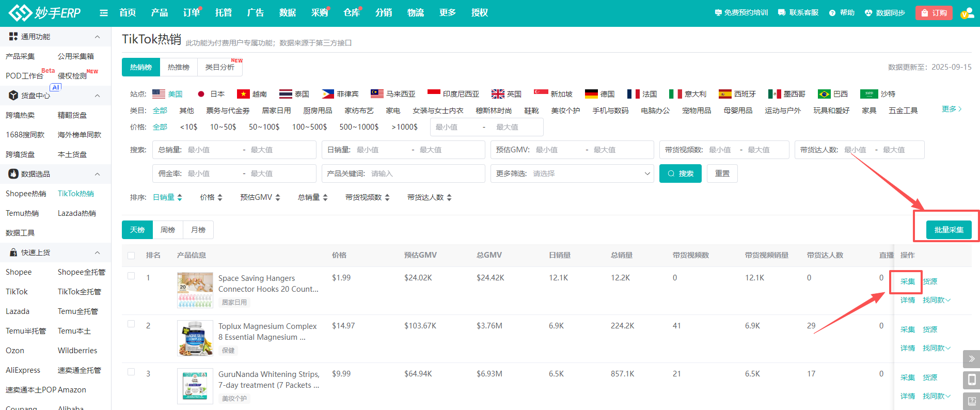
Task: Toggle the hamburger sidebar menu icon
Action: (x=104, y=13)
